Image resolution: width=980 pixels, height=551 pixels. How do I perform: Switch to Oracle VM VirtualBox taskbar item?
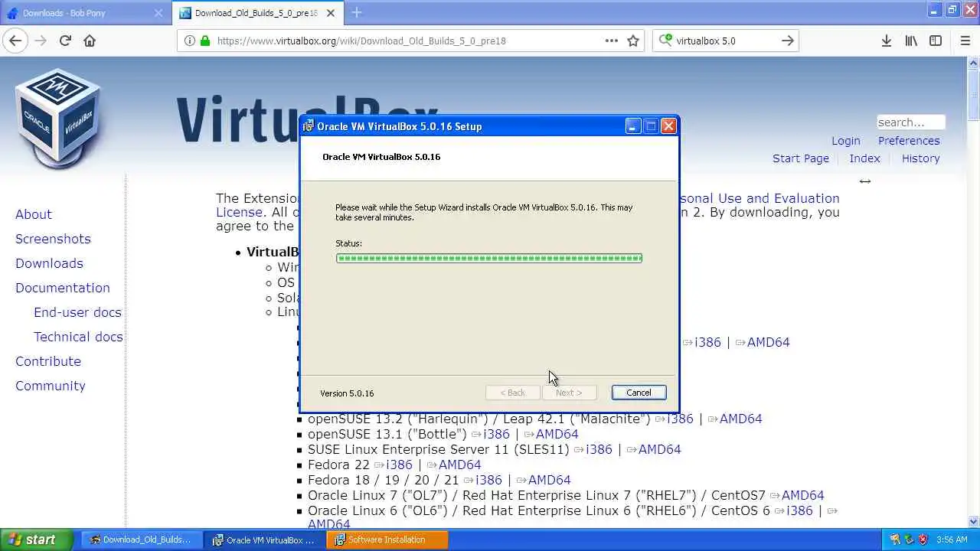tap(265, 540)
